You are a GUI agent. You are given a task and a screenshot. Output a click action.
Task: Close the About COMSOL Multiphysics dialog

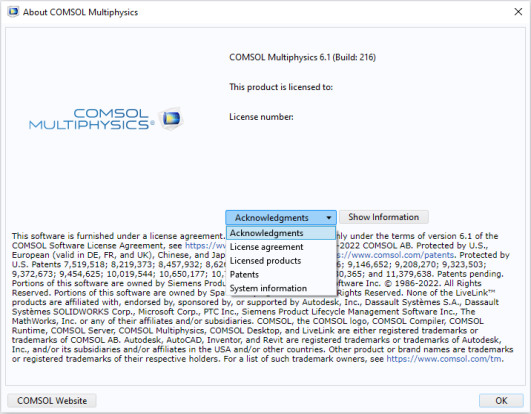click(x=518, y=12)
